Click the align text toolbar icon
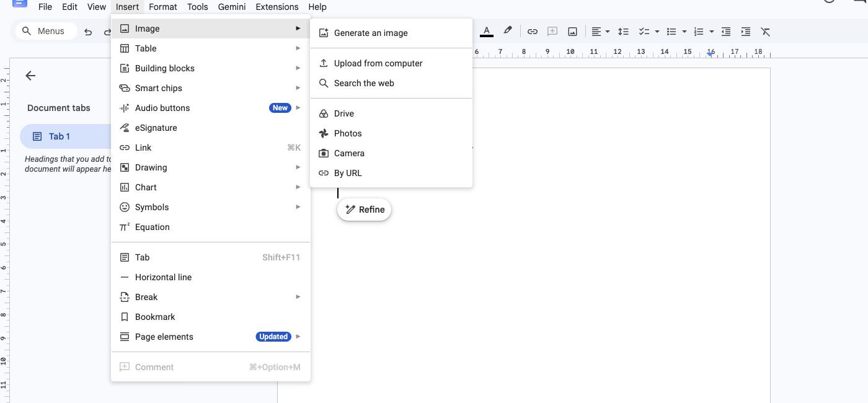The height and width of the screenshot is (403, 868). (596, 31)
